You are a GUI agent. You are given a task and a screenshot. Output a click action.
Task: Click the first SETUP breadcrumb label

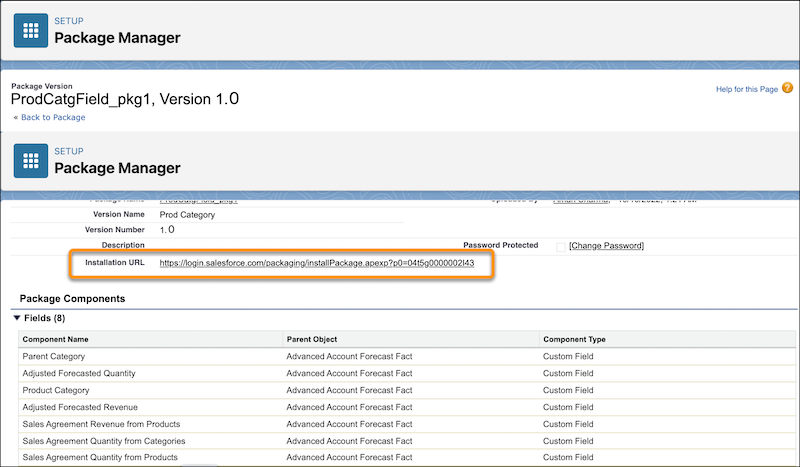[x=69, y=21]
